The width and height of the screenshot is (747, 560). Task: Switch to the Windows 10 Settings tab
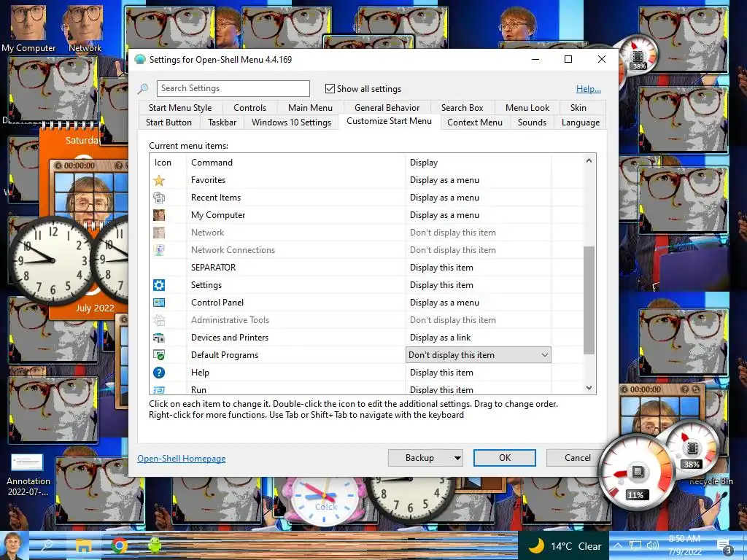(x=291, y=122)
